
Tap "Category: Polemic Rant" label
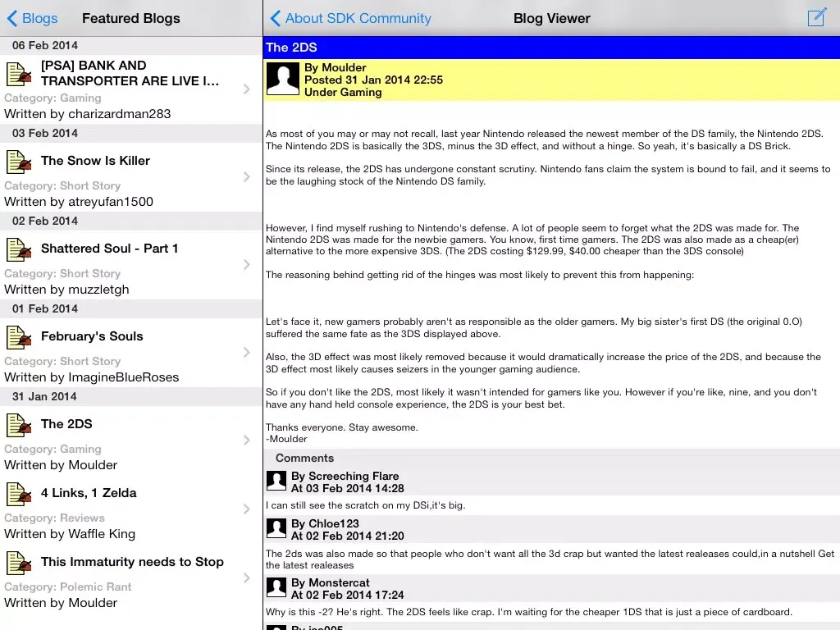pos(67,587)
